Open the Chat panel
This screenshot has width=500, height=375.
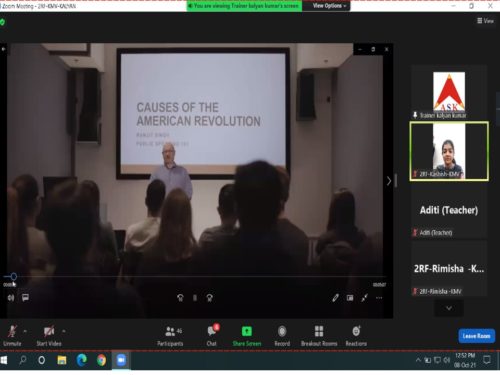(x=212, y=335)
